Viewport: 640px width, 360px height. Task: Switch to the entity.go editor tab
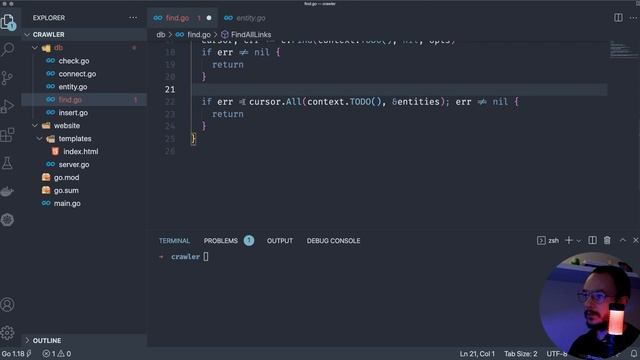(x=245, y=18)
